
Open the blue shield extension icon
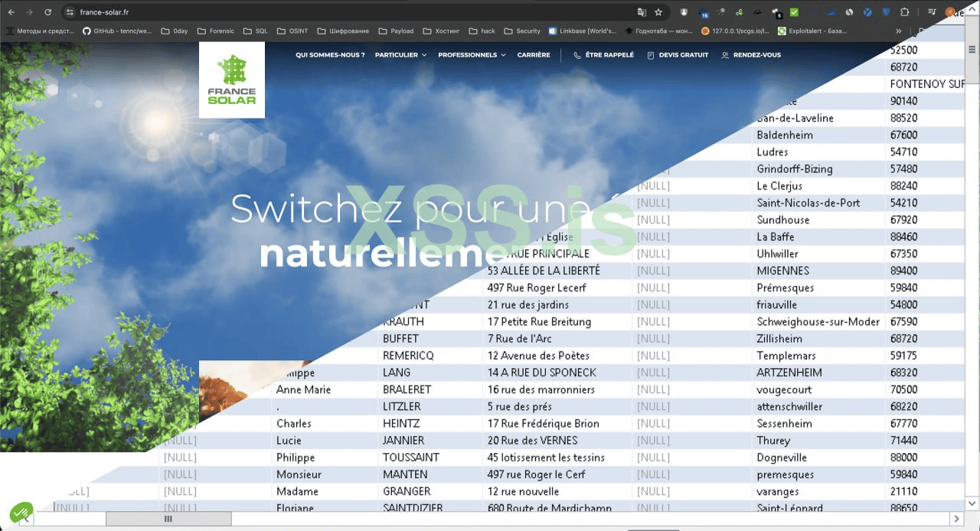pos(886,12)
